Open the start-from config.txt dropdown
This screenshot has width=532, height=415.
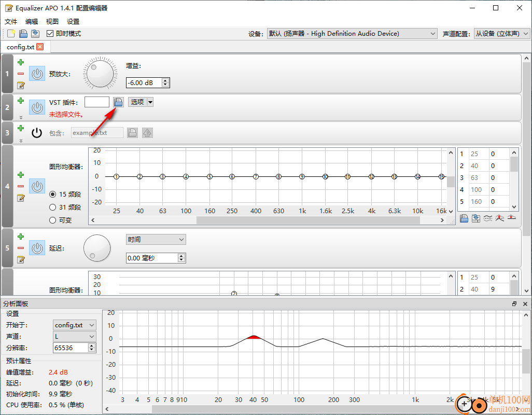[x=74, y=325]
